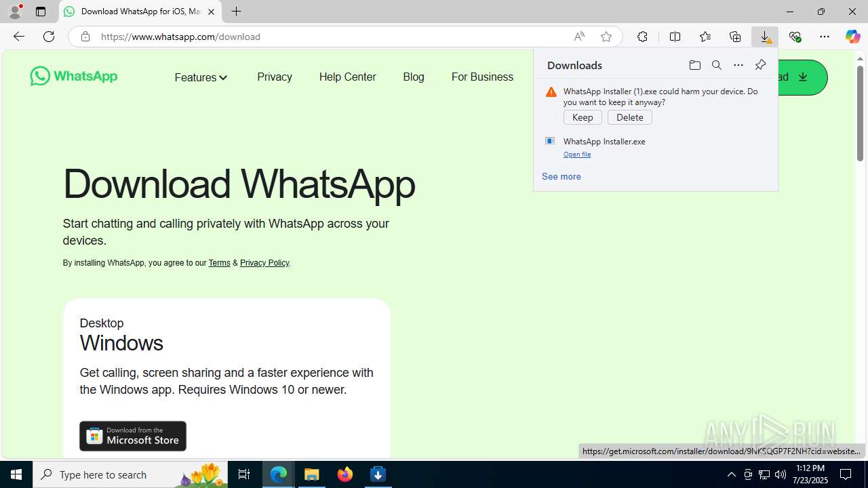Add this page to favorites
The height and width of the screenshot is (488, 868).
[x=606, y=37]
